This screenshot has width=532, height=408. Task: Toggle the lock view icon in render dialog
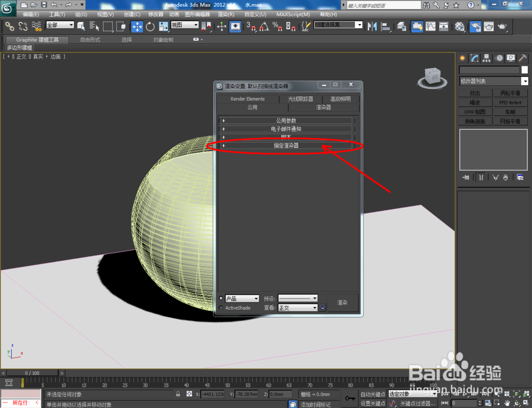coord(323,307)
